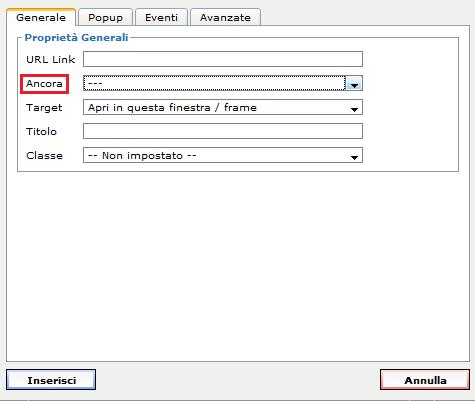Viewport: 475px width, 401px height.
Task: Click inside the Titolo input field
Action: pyautogui.click(x=223, y=131)
